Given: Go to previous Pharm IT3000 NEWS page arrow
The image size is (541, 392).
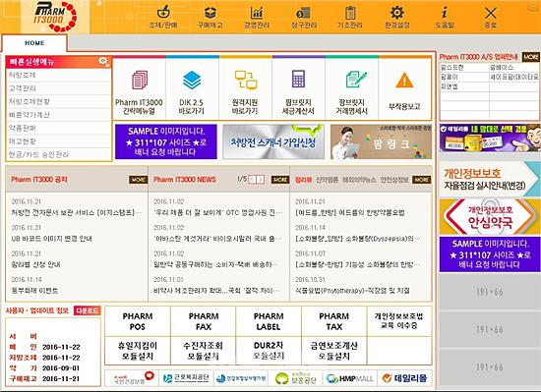Looking at the screenshot, I should pyautogui.click(x=253, y=180).
